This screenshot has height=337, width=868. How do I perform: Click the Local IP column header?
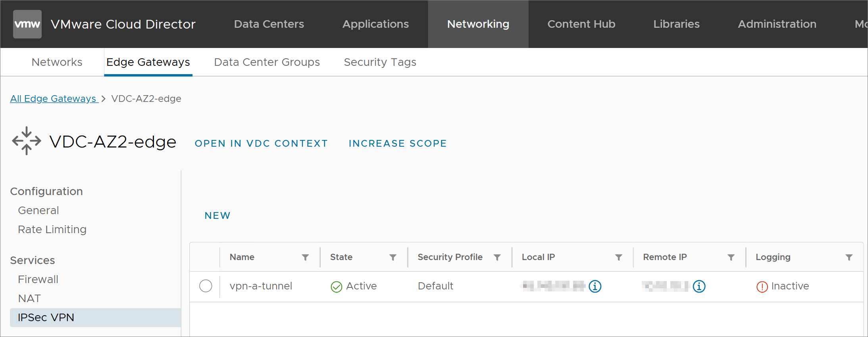(x=538, y=257)
